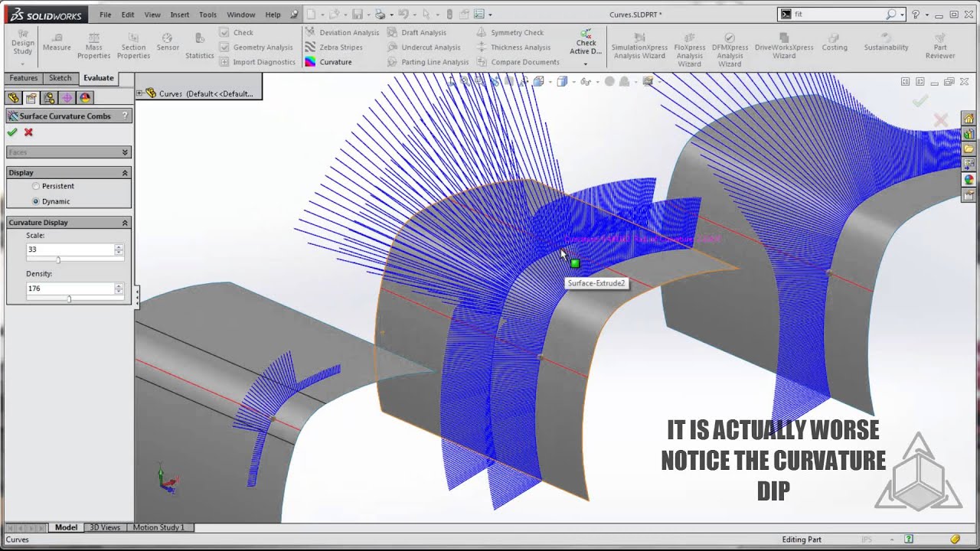Run Undercut Analysis
980x551 pixels.
point(423,47)
